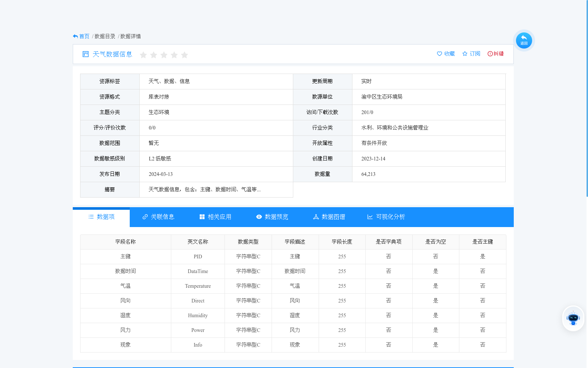Click the 英文名称 column header

[x=198, y=242]
